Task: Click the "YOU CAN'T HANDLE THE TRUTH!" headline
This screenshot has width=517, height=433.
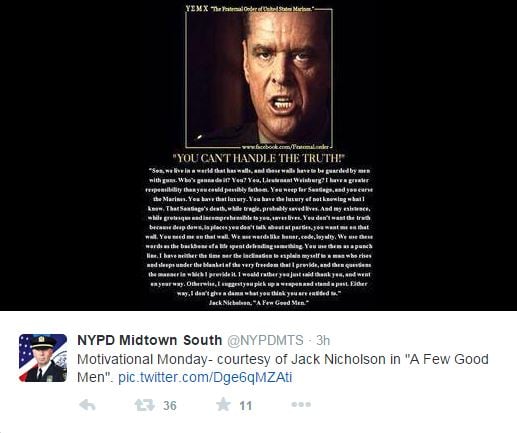Action: click(x=259, y=158)
